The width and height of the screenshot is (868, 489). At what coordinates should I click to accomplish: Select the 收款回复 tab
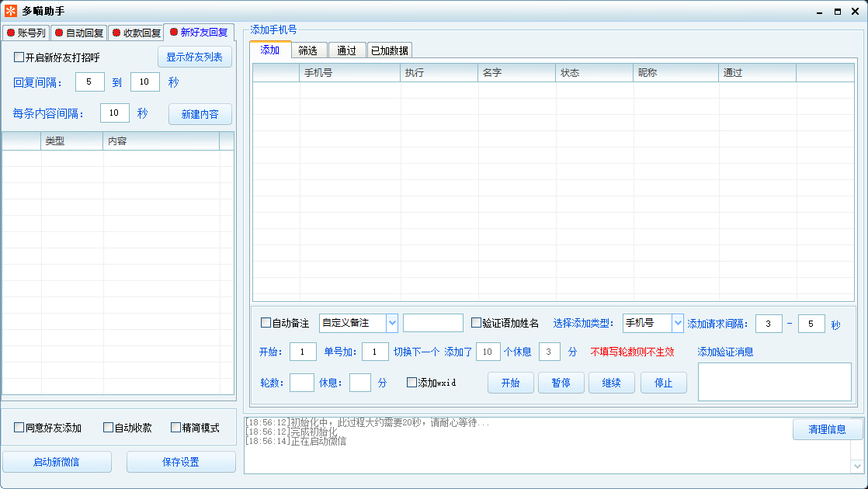point(136,33)
